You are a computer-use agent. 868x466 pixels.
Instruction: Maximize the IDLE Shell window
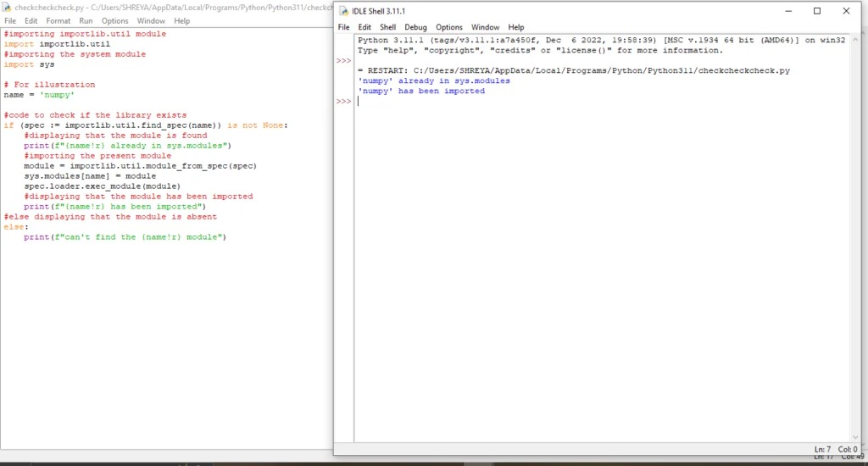(817, 11)
